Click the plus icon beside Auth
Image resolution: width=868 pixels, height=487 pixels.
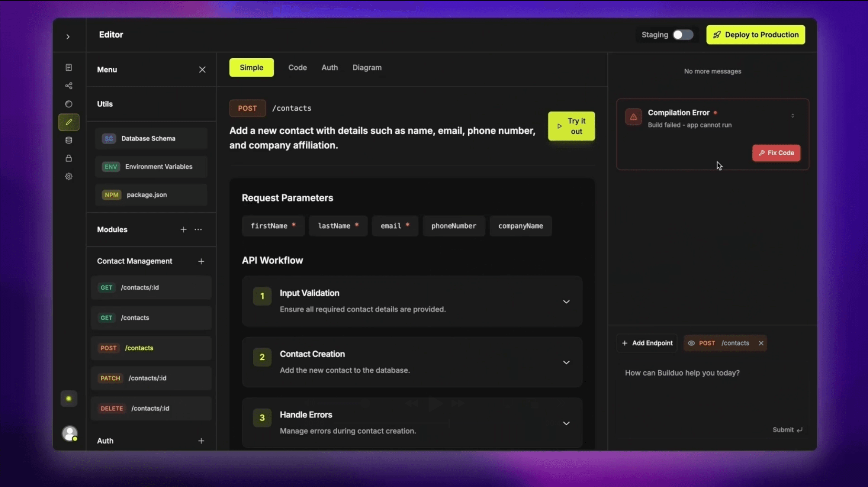pos(201,440)
